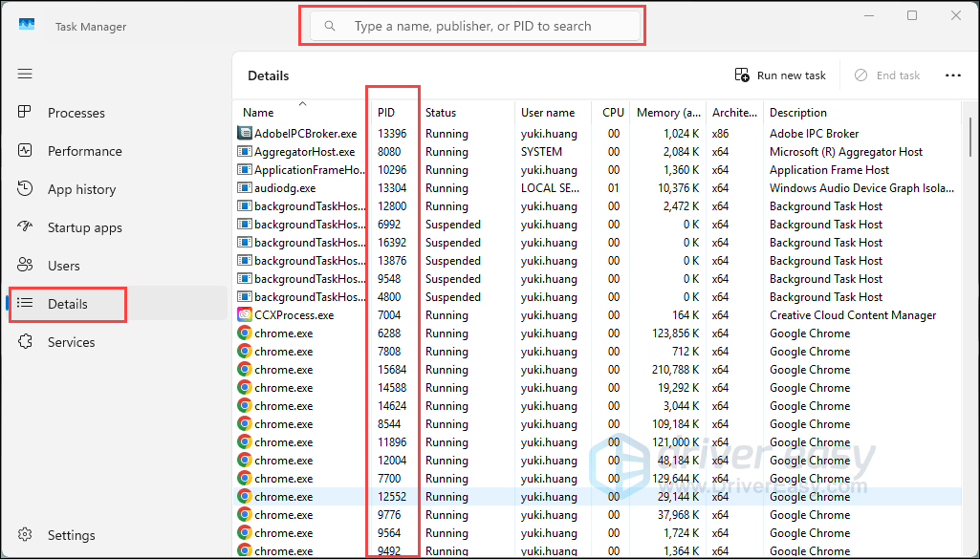The width and height of the screenshot is (980, 559).
Task: Select the AdobeIPCBroker.exe process row
Action: pyautogui.click(x=305, y=134)
